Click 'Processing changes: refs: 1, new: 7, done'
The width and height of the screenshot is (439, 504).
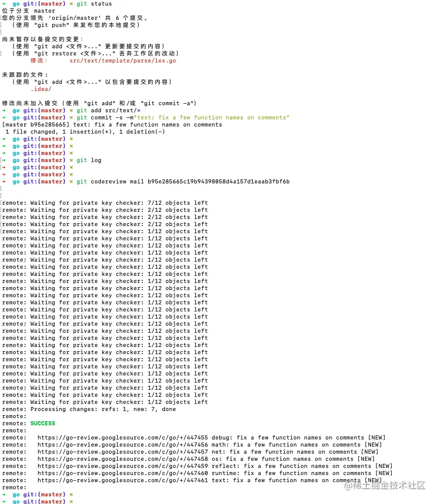point(103,409)
